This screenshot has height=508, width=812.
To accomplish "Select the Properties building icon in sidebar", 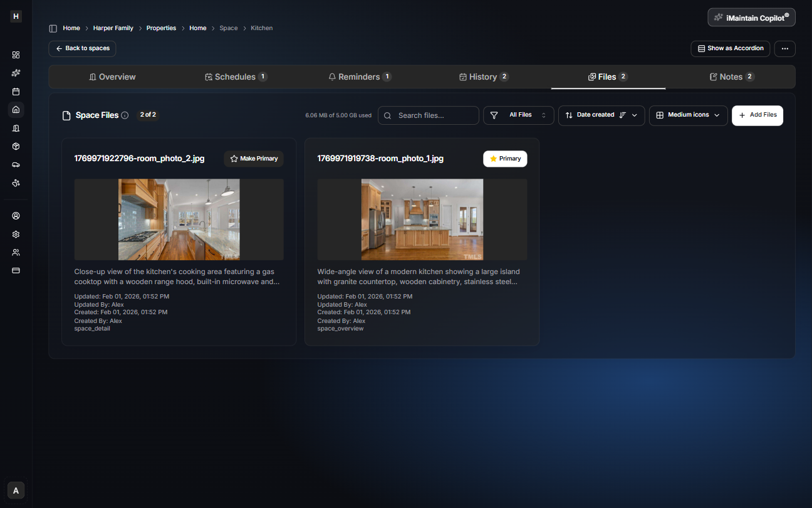I will coord(16,128).
